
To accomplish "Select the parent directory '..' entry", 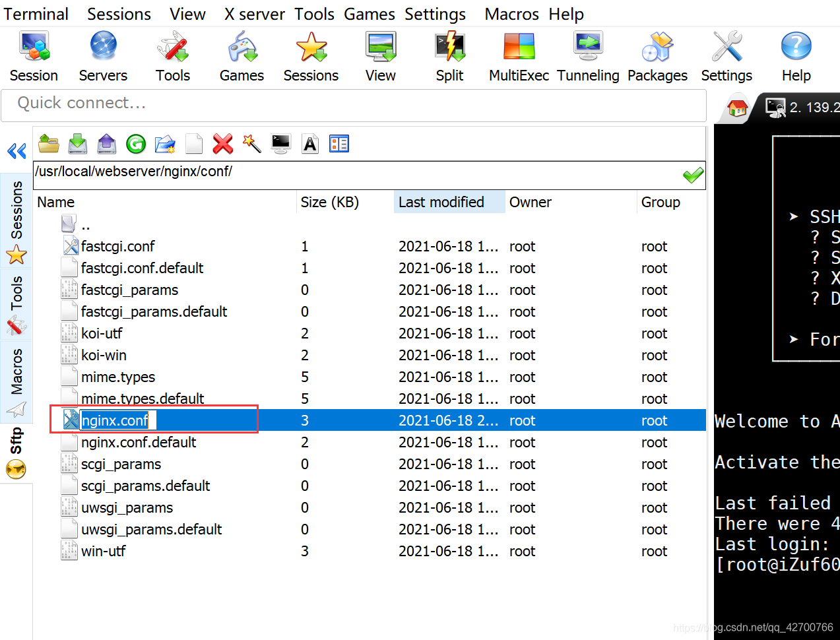I will pyautogui.click(x=370, y=224).
